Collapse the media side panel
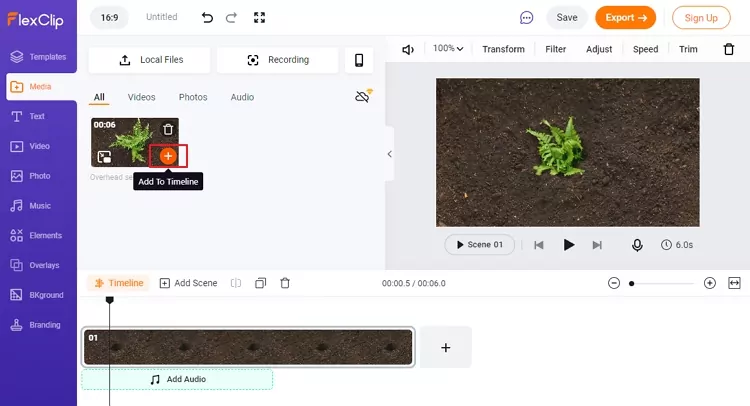Image resolution: width=750 pixels, height=406 pixels. point(389,154)
